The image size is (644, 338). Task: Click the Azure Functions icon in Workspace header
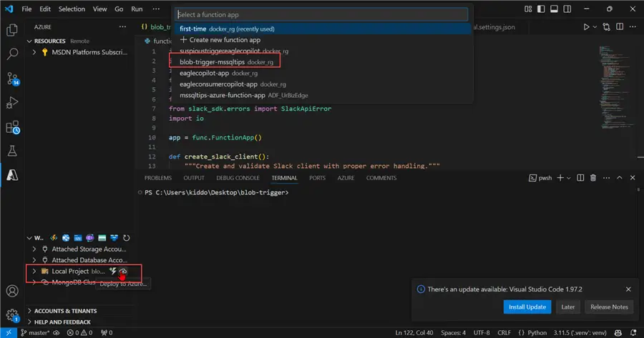click(x=54, y=238)
